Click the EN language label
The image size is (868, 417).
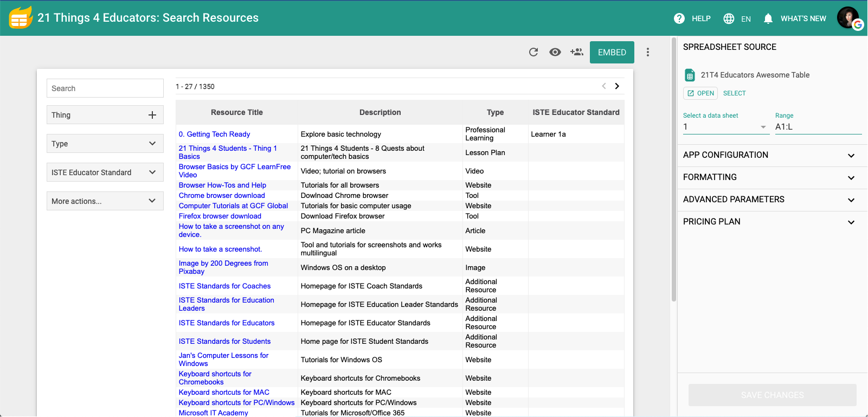click(746, 19)
